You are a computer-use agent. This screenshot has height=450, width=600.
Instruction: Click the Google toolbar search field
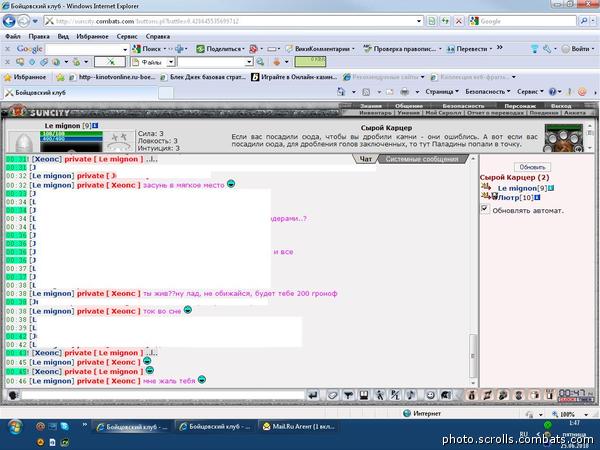coord(86,49)
